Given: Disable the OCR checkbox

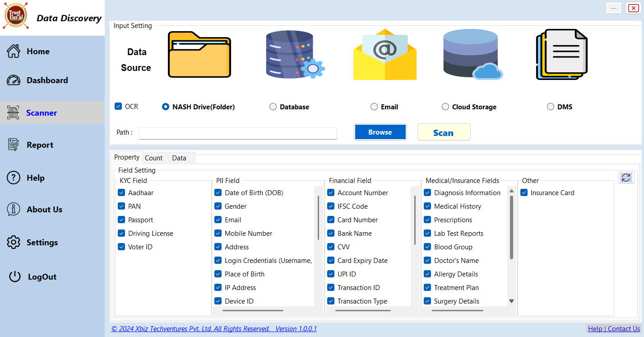Looking at the screenshot, I should [x=119, y=107].
